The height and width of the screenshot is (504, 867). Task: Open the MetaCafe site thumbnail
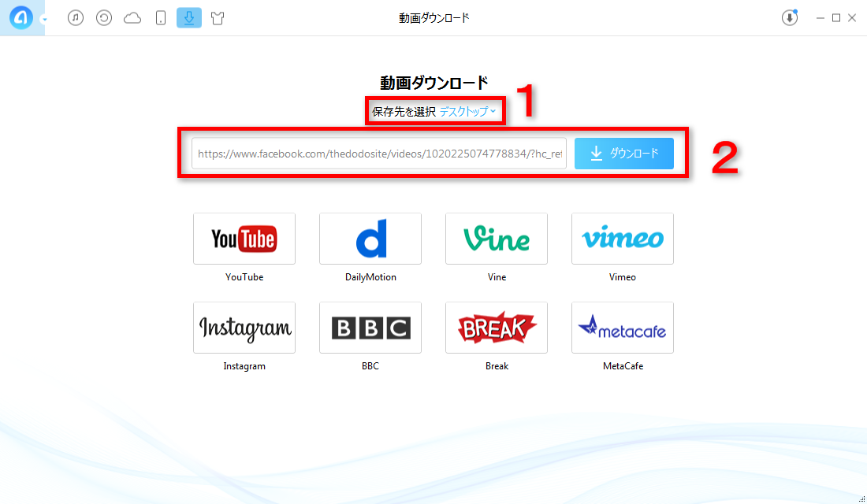623,328
